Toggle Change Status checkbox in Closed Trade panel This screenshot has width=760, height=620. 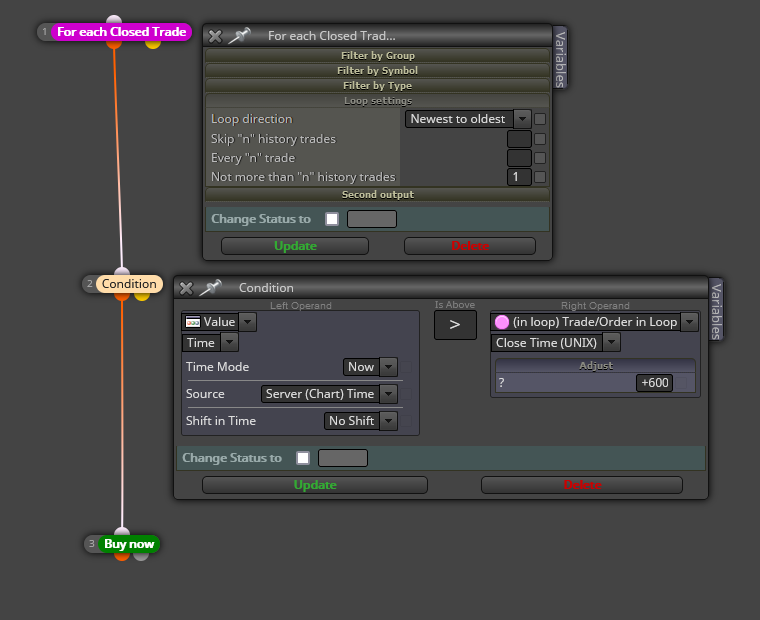click(332, 219)
